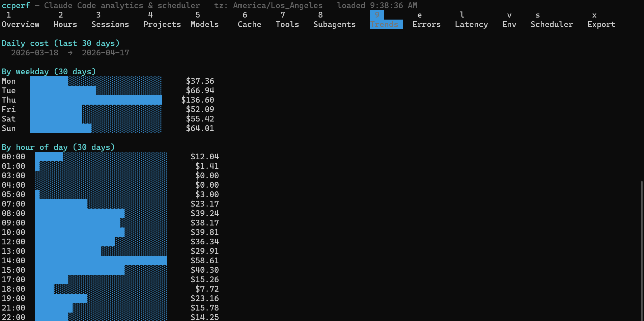Click the tz: America/Los_Angeles text
This screenshot has height=321, width=644.
(x=269, y=5)
